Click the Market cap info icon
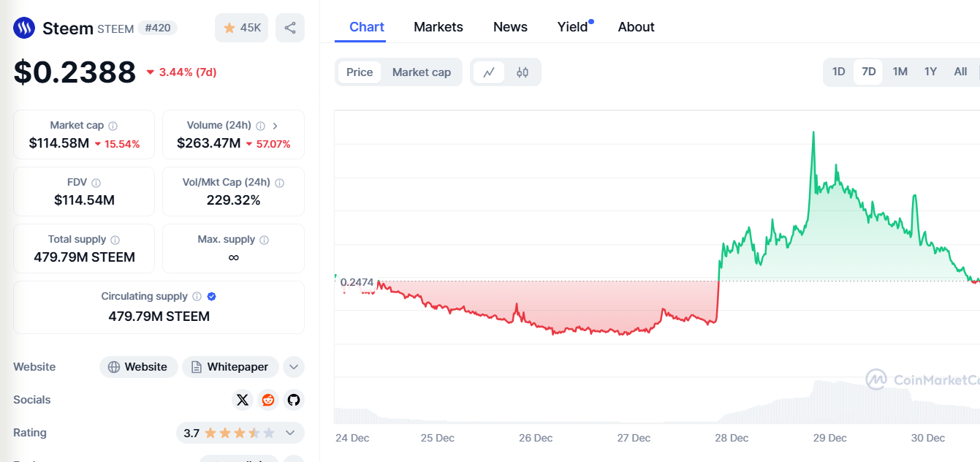This screenshot has width=980, height=462. click(x=113, y=126)
